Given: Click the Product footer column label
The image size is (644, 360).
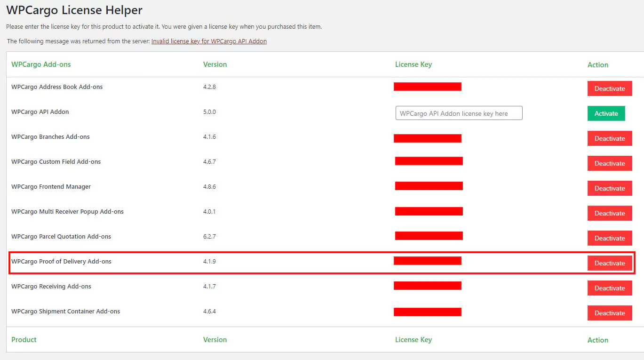Looking at the screenshot, I should coord(24,340).
